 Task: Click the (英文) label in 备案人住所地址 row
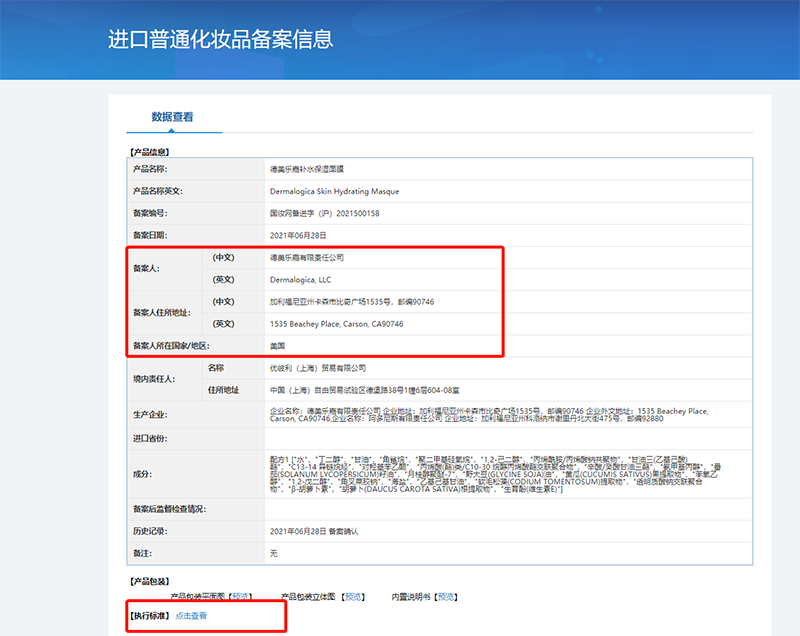click(x=223, y=324)
